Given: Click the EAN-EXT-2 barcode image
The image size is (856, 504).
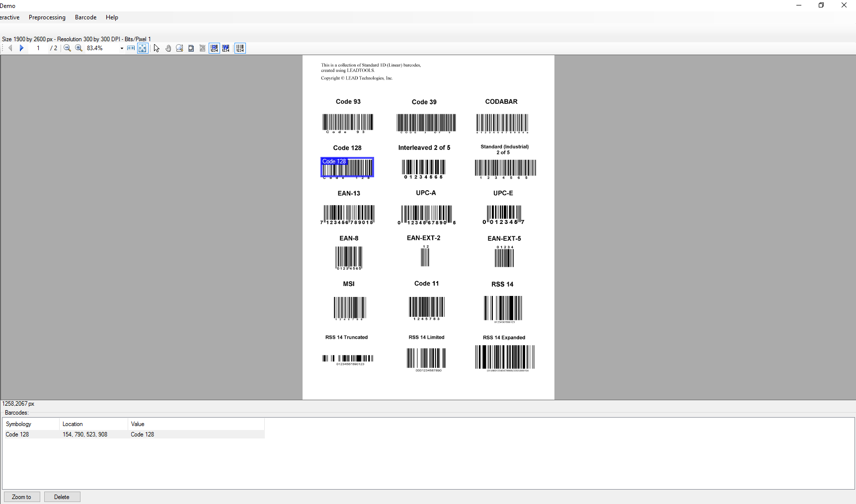Looking at the screenshot, I should [425, 256].
